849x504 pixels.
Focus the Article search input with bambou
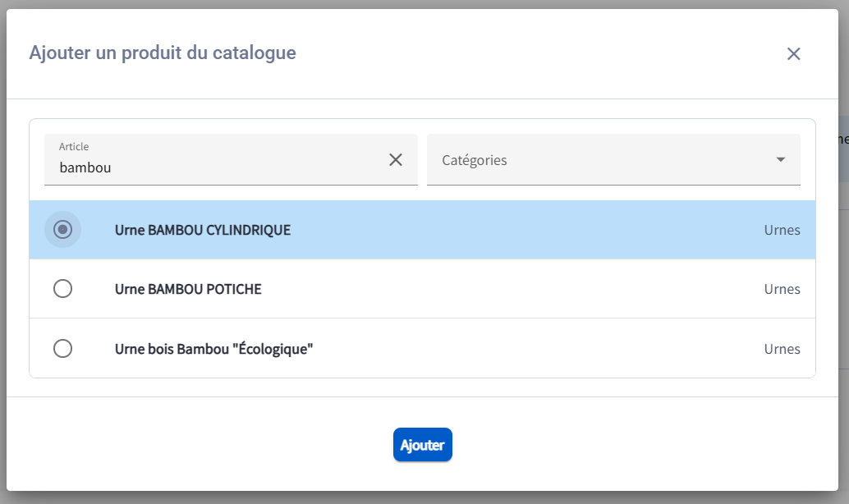[x=213, y=167]
